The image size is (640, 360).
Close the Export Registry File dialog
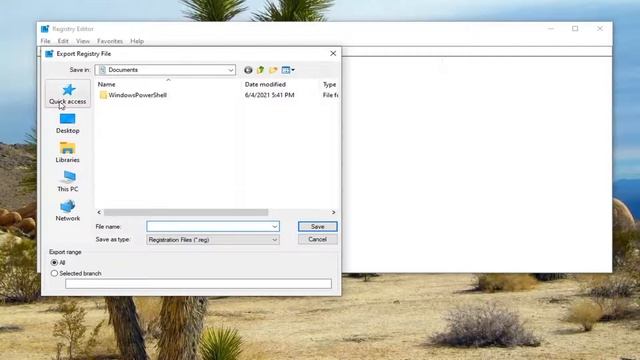click(333, 53)
